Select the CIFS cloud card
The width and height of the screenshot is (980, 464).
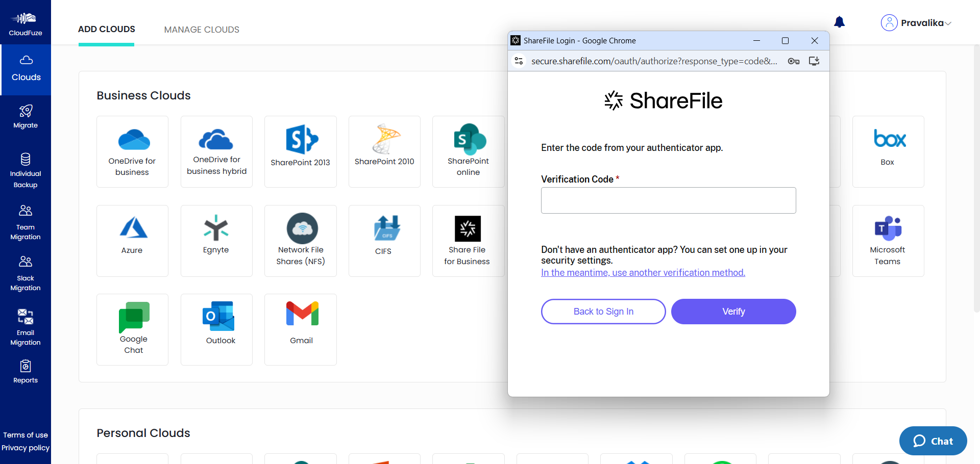pos(384,241)
